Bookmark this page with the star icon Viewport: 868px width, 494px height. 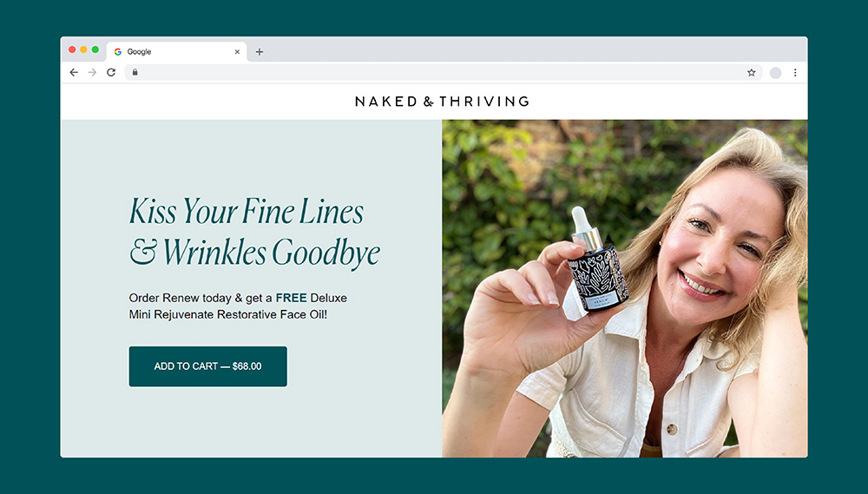point(751,73)
